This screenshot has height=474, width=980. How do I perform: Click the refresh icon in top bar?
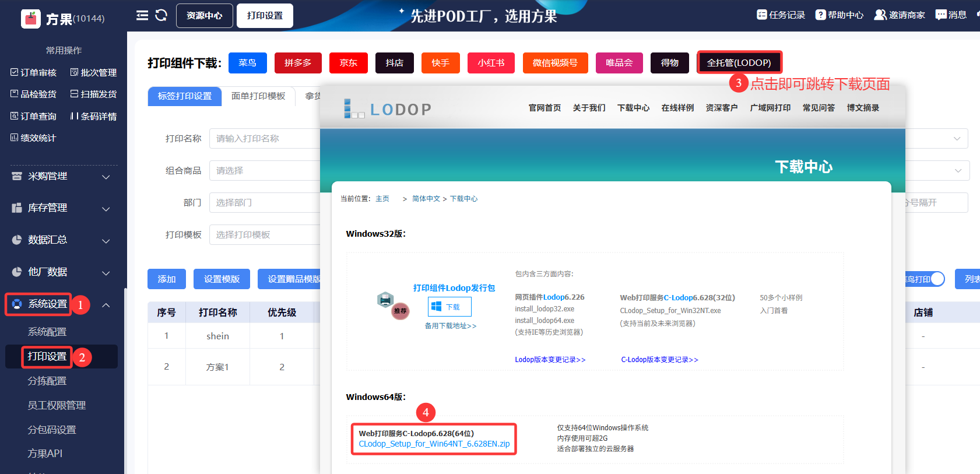tap(161, 16)
